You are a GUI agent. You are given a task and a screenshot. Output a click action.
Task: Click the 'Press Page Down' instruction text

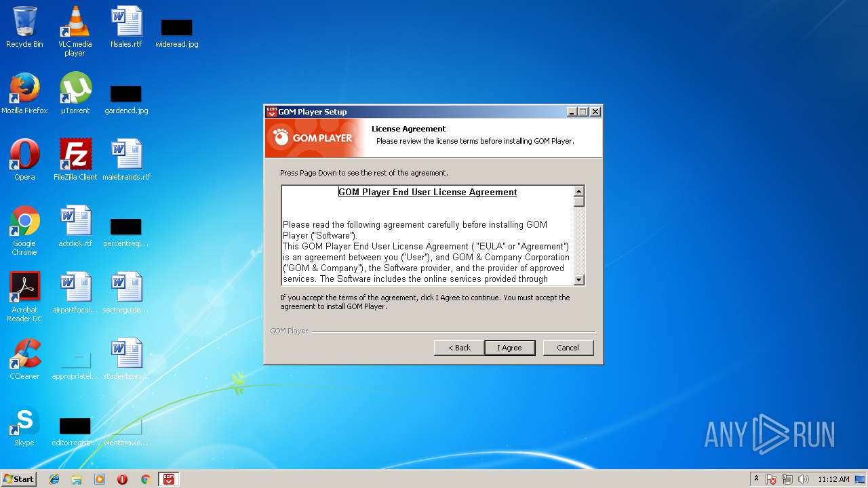click(x=364, y=173)
